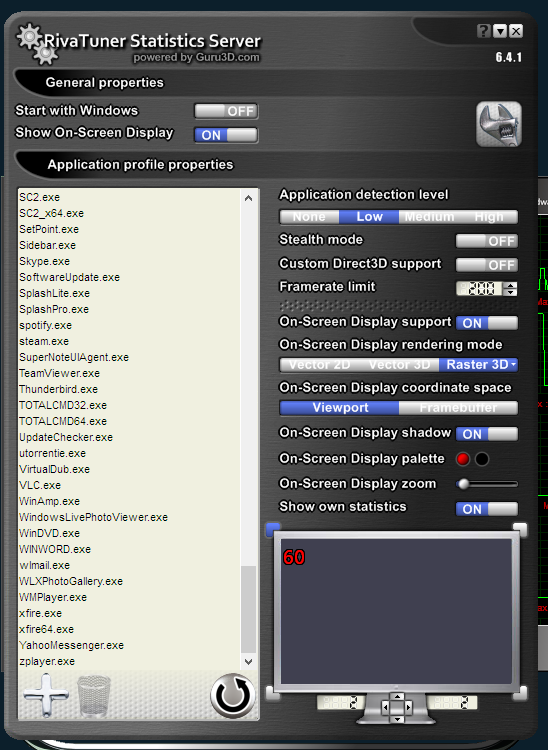Viewport: 548px width, 750px height.
Task: Select steam.exe profile
Action: point(44,341)
